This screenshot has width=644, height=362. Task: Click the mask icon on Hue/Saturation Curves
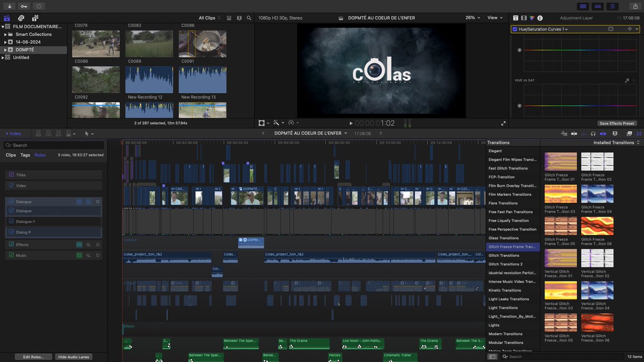tap(611, 29)
